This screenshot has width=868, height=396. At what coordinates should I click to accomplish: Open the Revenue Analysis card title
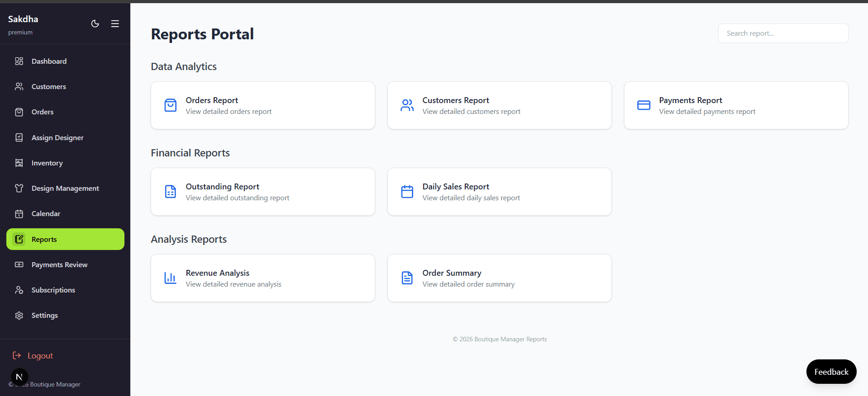click(218, 273)
